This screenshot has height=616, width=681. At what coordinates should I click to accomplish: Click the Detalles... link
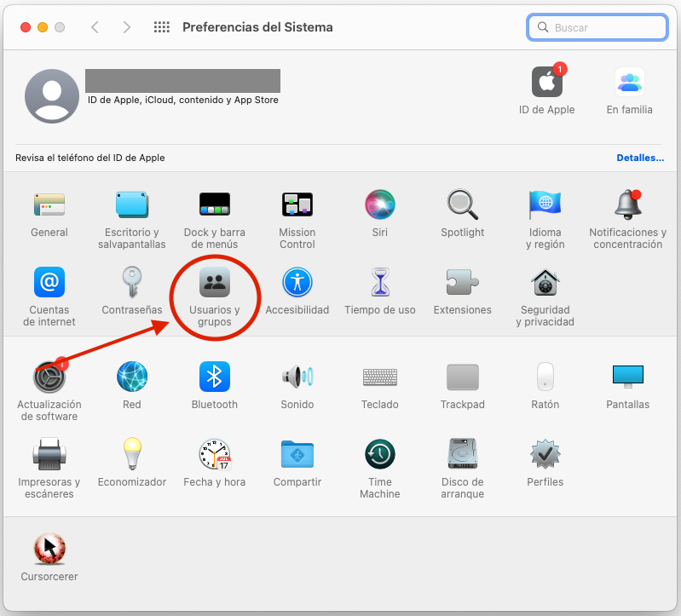(x=640, y=158)
